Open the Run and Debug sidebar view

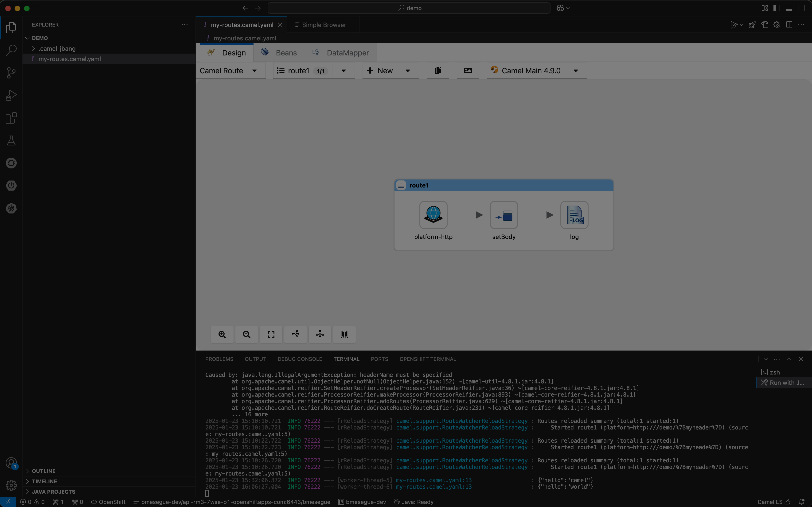click(x=11, y=95)
